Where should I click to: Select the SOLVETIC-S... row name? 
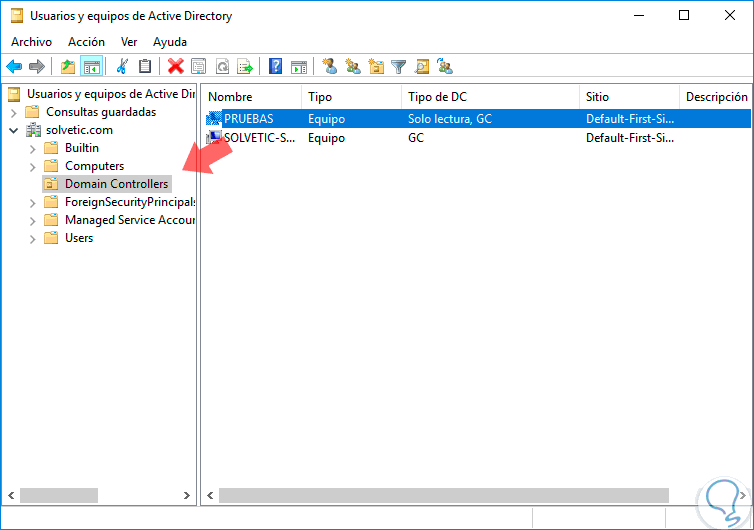260,138
